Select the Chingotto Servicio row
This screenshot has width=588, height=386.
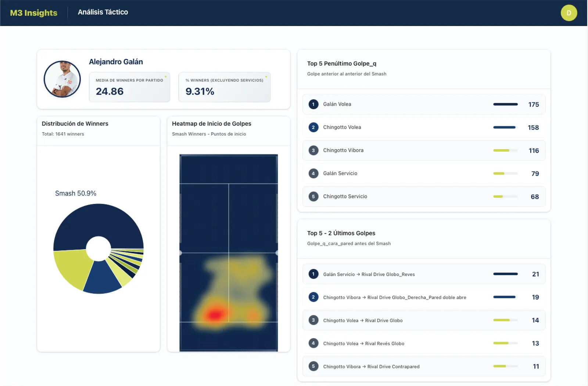pyautogui.click(x=424, y=196)
